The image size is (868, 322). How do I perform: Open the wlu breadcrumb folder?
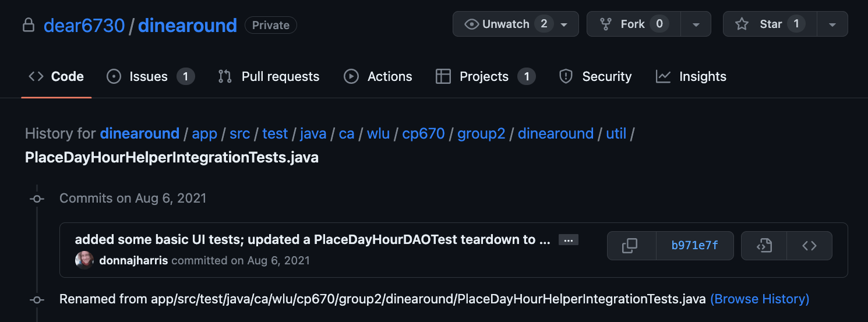(x=379, y=133)
